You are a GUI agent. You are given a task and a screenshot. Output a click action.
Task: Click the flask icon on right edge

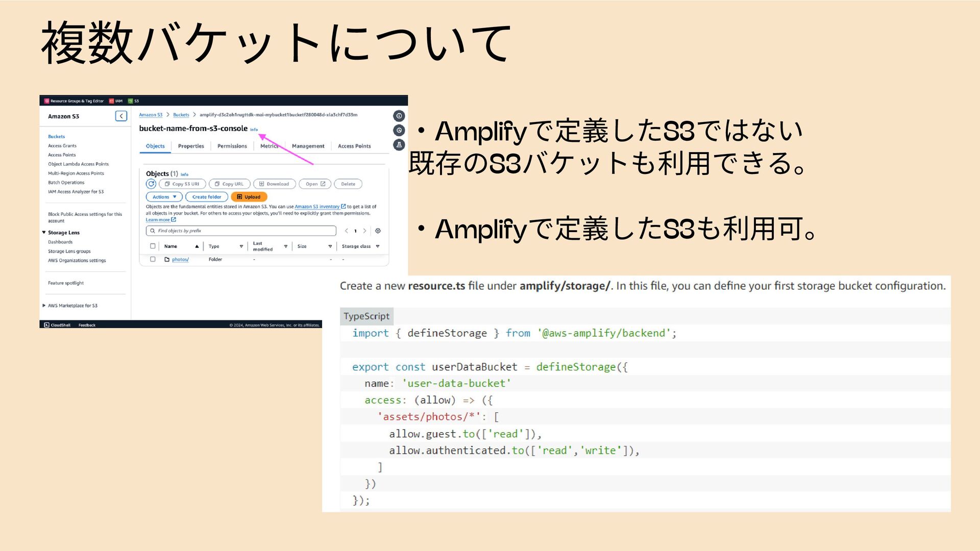[399, 145]
